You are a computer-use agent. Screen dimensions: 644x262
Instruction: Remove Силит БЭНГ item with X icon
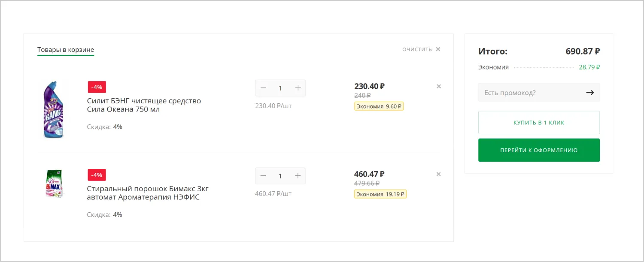point(439,86)
